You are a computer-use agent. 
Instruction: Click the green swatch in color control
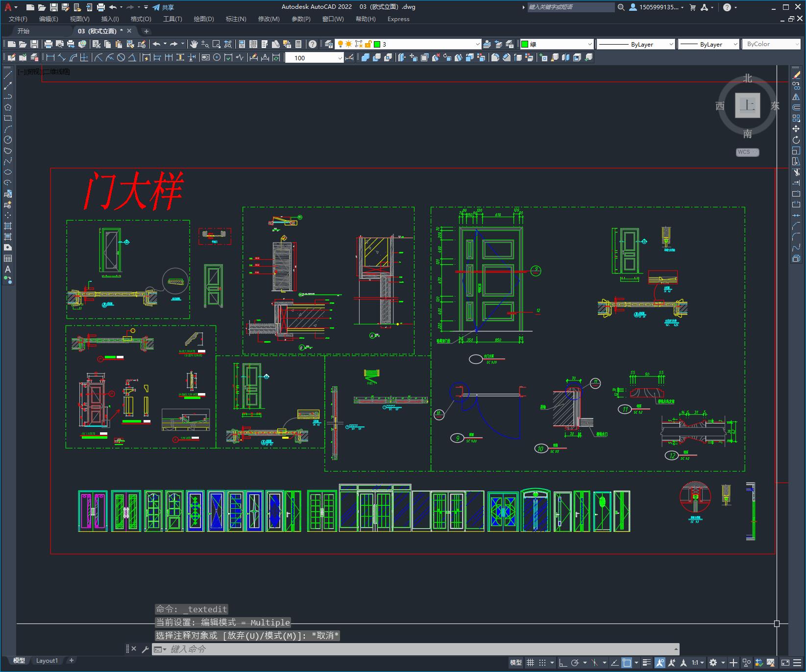click(525, 44)
